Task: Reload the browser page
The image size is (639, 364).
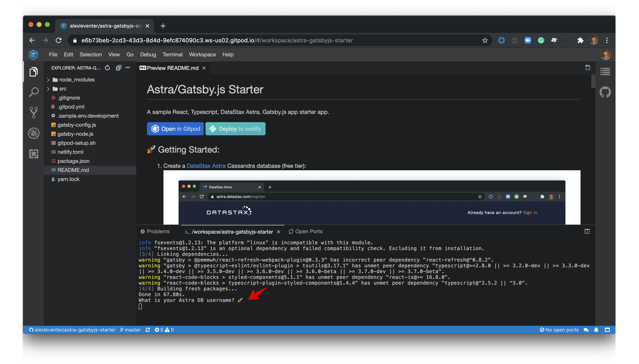Action: [58, 40]
